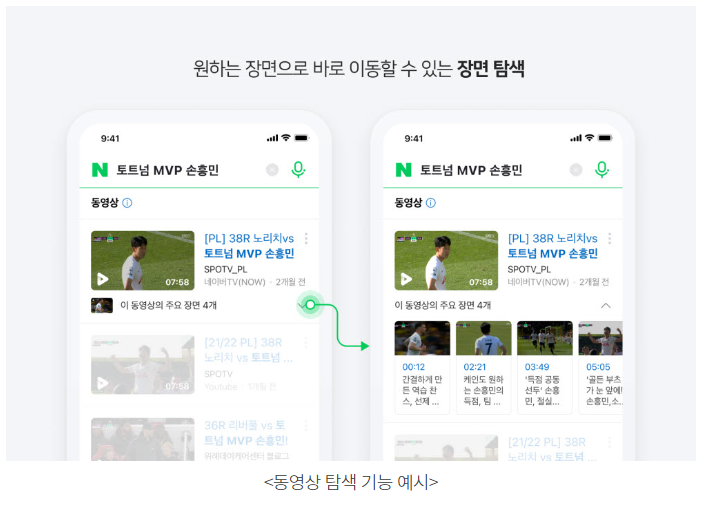Collapse the 주요 장면 4개 section in right phone

coord(605,306)
